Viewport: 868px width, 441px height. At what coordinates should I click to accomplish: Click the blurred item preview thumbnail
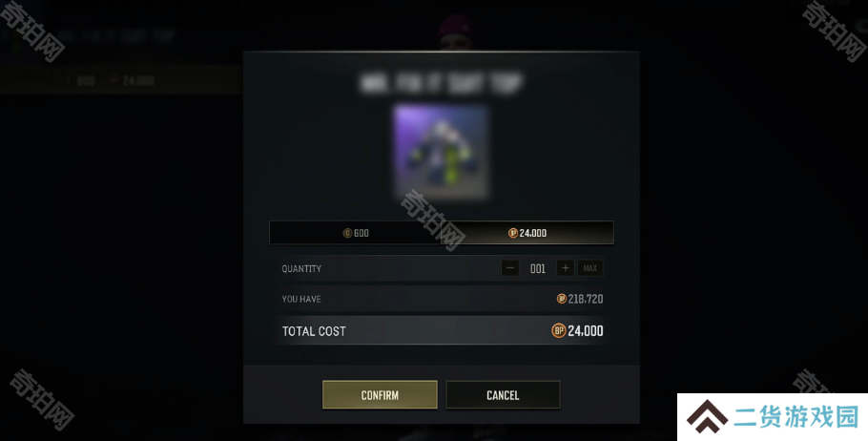click(x=442, y=153)
